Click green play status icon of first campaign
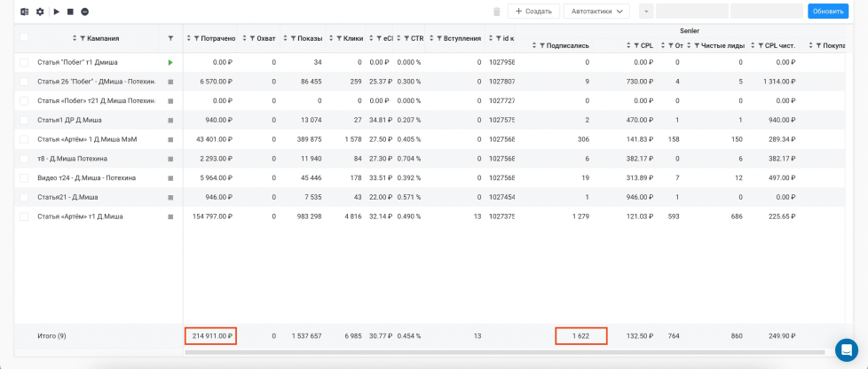Image resolution: width=868 pixels, height=369 pixels. click(170, 62)
